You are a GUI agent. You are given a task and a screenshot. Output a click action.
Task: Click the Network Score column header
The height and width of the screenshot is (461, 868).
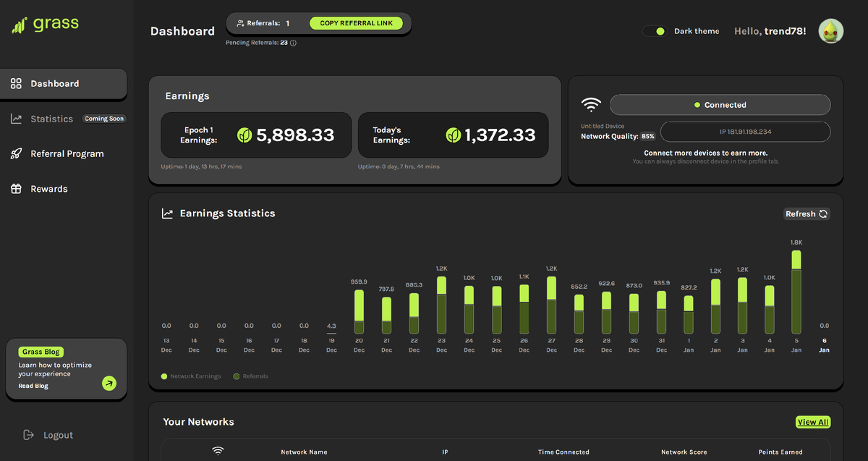point(684,452)
